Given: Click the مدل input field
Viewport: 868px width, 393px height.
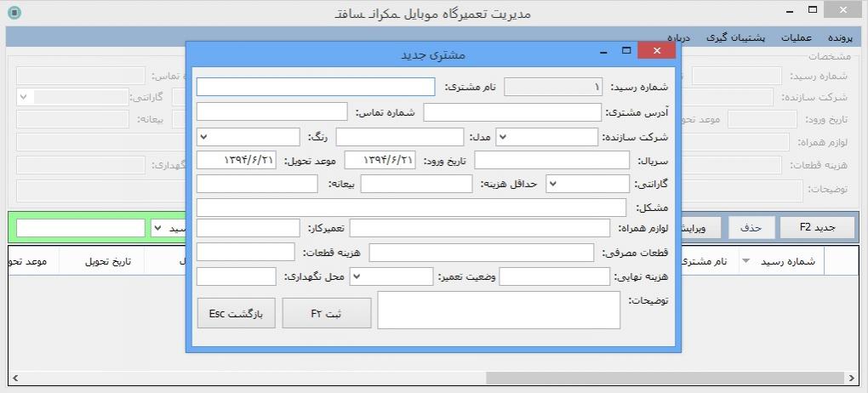Looking at the screenshot, I should tap(400, 137).
